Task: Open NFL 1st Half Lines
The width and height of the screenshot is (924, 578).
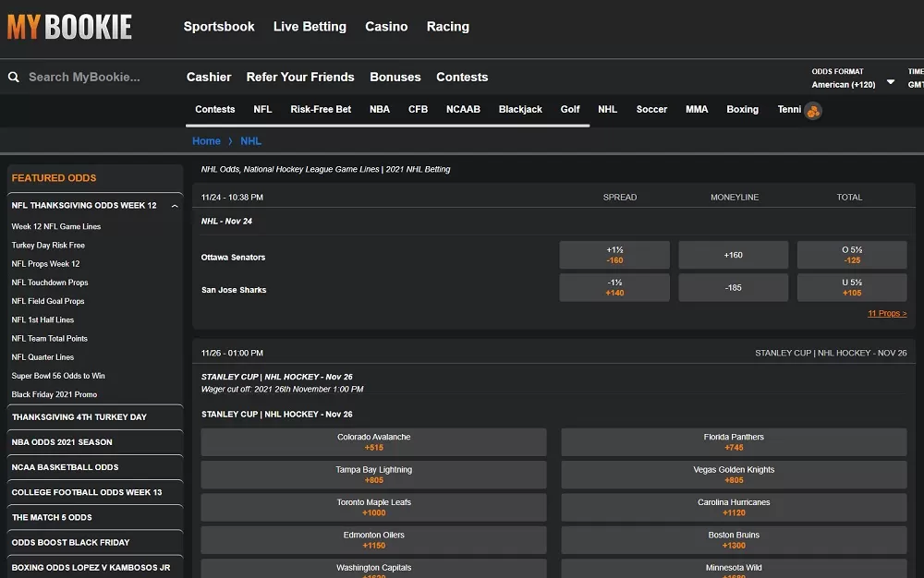Action: click(43, 320)
